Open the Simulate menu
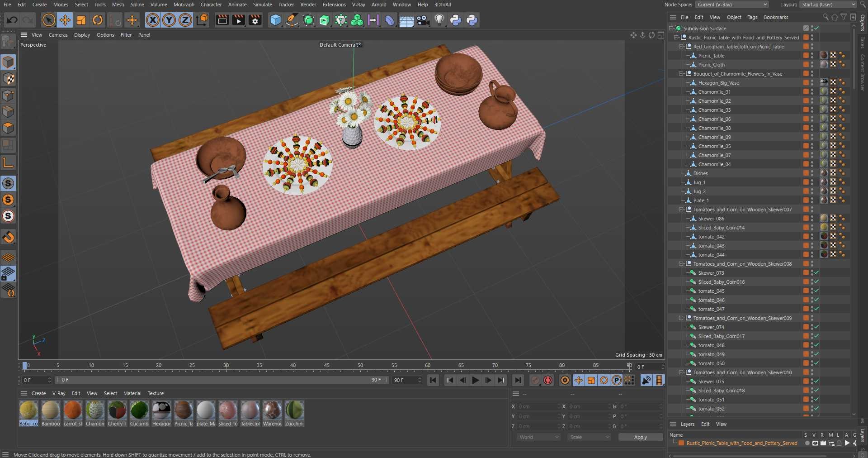 pos(262,5)
